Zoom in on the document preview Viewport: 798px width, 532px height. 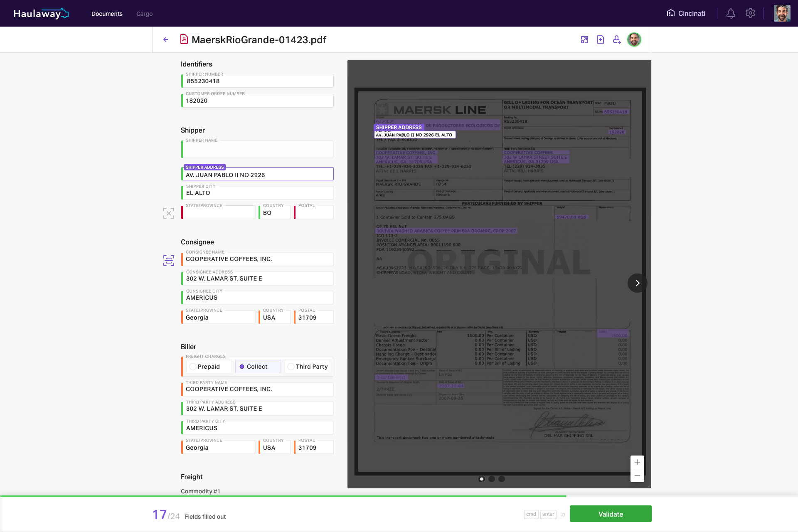tap(637, 462)
